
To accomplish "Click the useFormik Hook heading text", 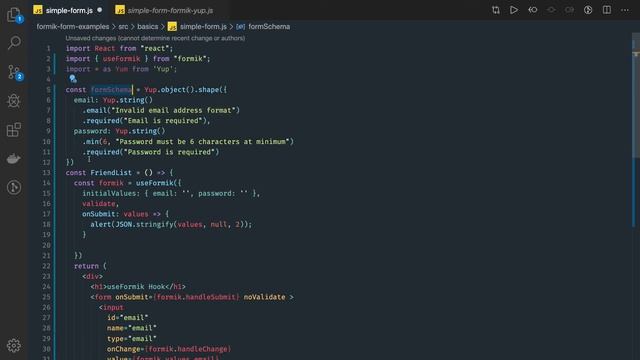I will 136,287.
